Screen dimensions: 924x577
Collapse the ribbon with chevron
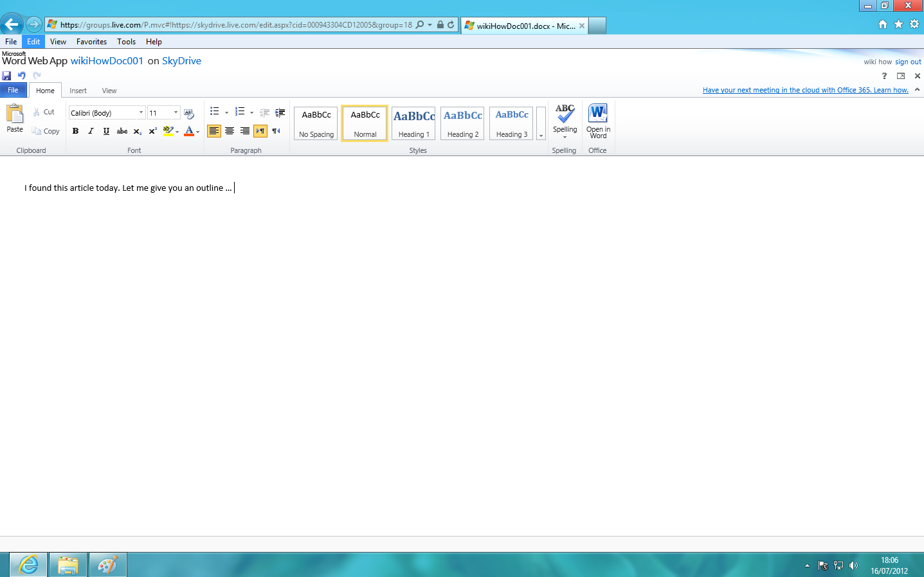point(917,90)
